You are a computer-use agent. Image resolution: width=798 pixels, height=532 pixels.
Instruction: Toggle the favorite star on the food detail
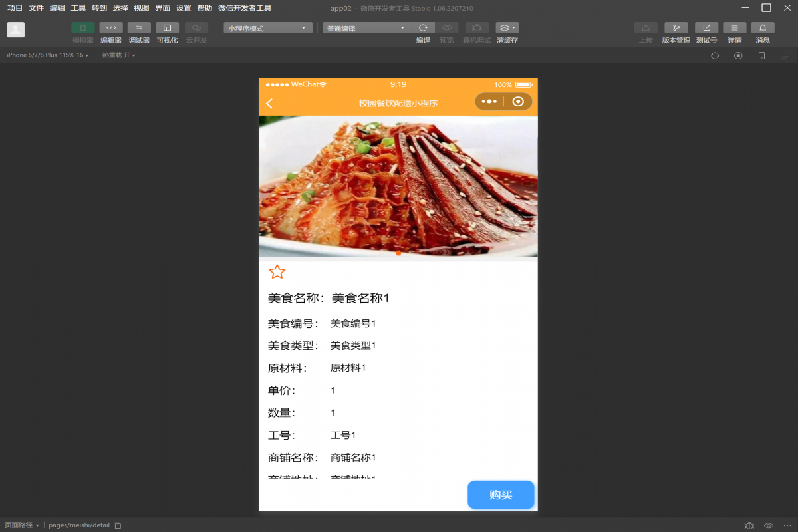tap(277, 271)
